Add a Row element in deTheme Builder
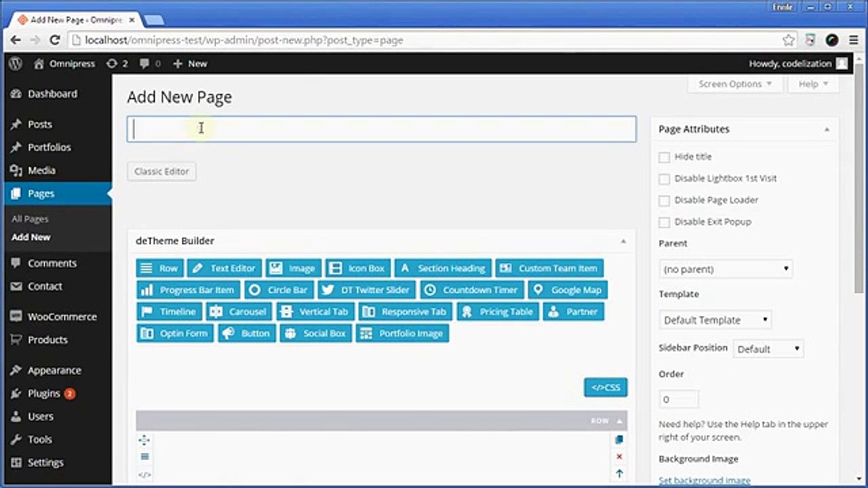Screen dimensions: 868x488 160,268
